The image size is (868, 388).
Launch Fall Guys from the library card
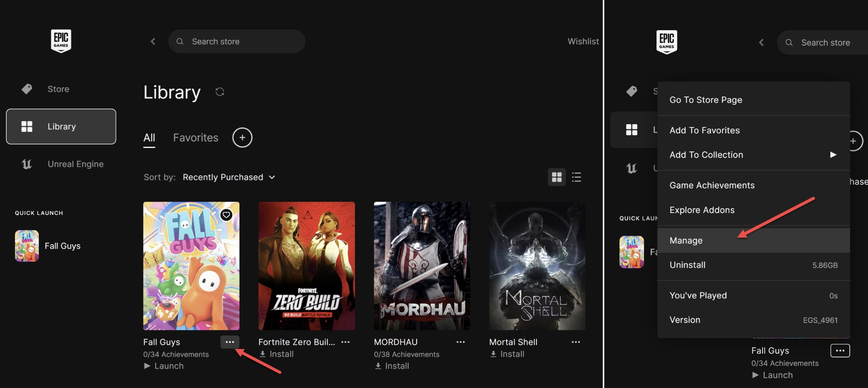pos(164,366)
